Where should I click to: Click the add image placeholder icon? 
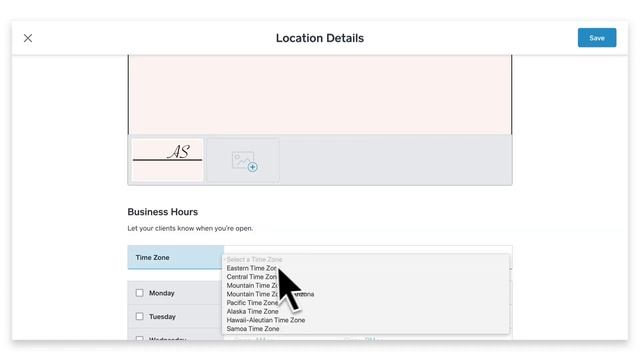(244, 160)
